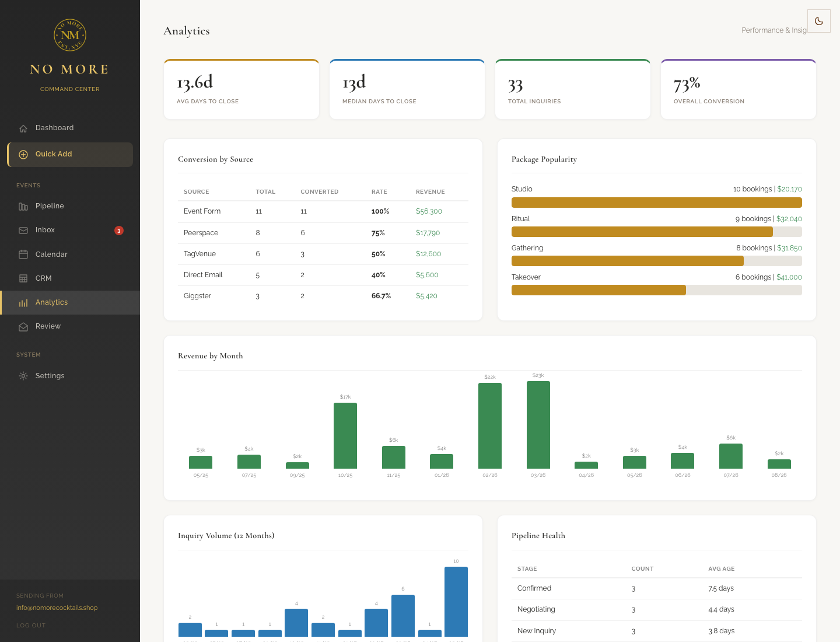The height and width of the screenshot is (642, 840).
Task: Open the Review section
Action: [70, 326]
